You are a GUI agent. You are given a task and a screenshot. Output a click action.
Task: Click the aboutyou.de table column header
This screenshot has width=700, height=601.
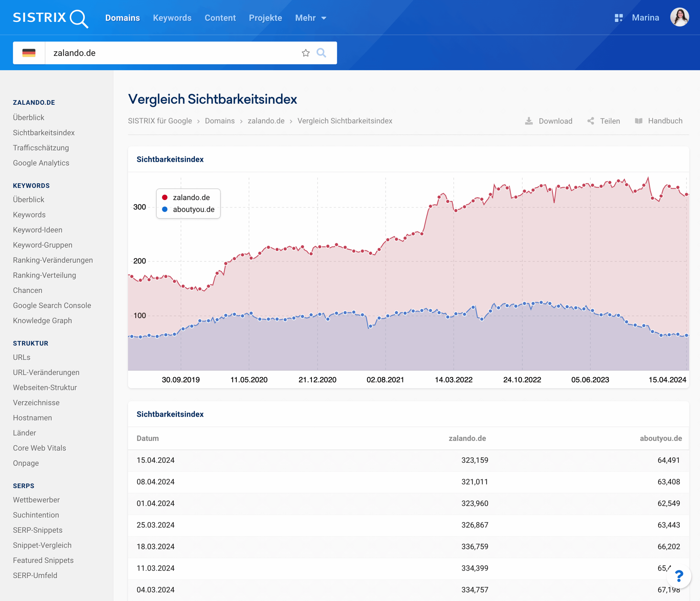click(x=661, y=438)
